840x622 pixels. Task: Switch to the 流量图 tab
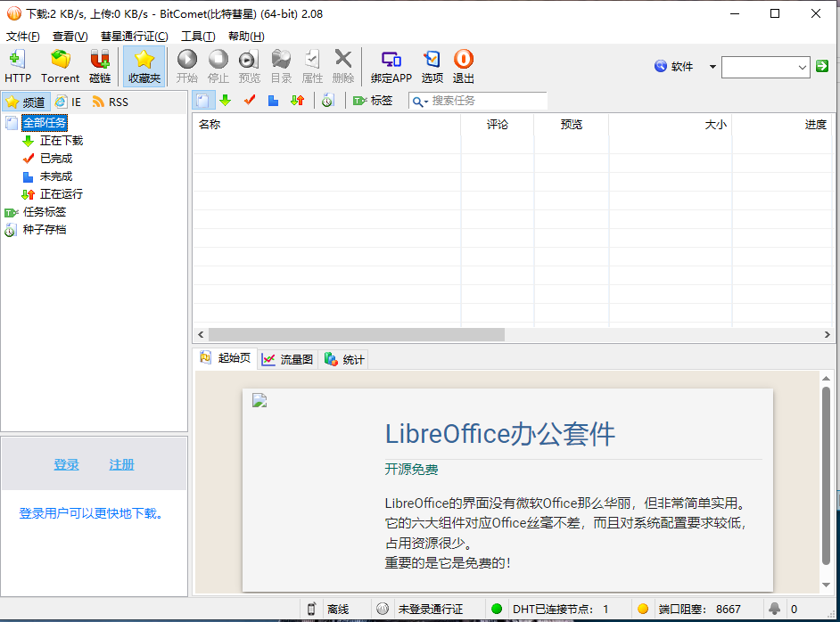click(287, 358)
